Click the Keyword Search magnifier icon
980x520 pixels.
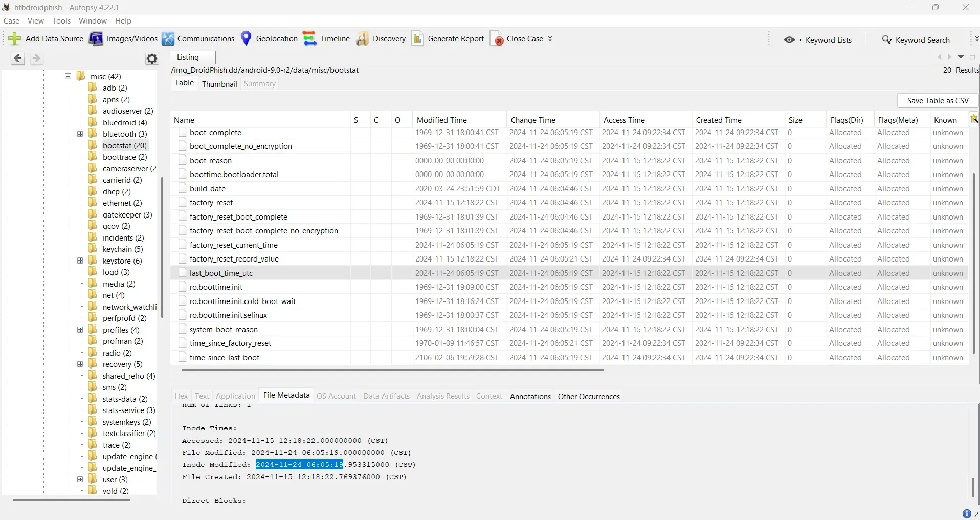(x=887, y=40)
